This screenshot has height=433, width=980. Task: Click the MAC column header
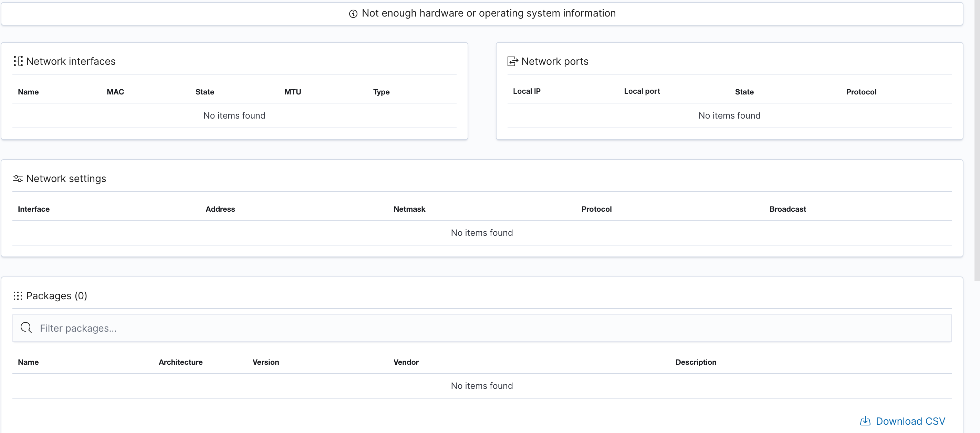coord(115,92)
